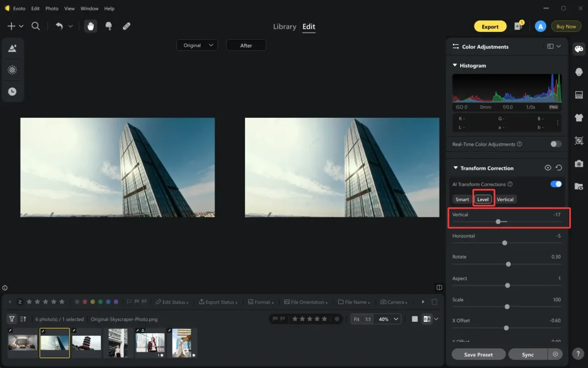Switch to the Library tab
588x368 pixels.
[285, 26]
